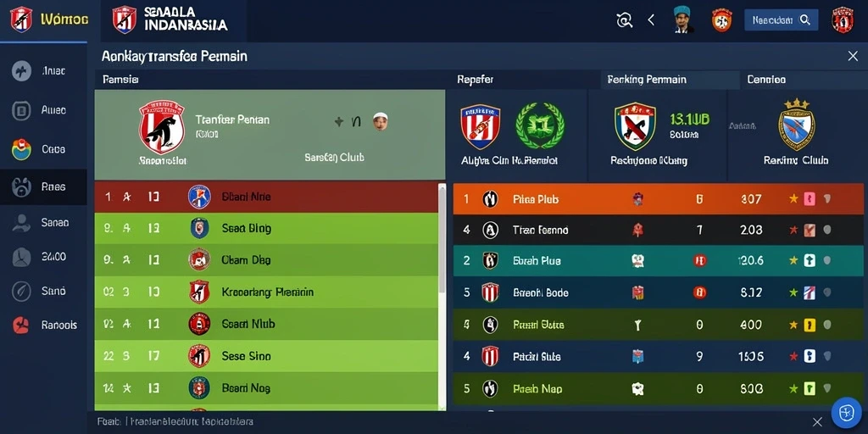The image size is (868, 434).
Task: Click the back chevron arrow in header
Action: click(x=651, y=20)
